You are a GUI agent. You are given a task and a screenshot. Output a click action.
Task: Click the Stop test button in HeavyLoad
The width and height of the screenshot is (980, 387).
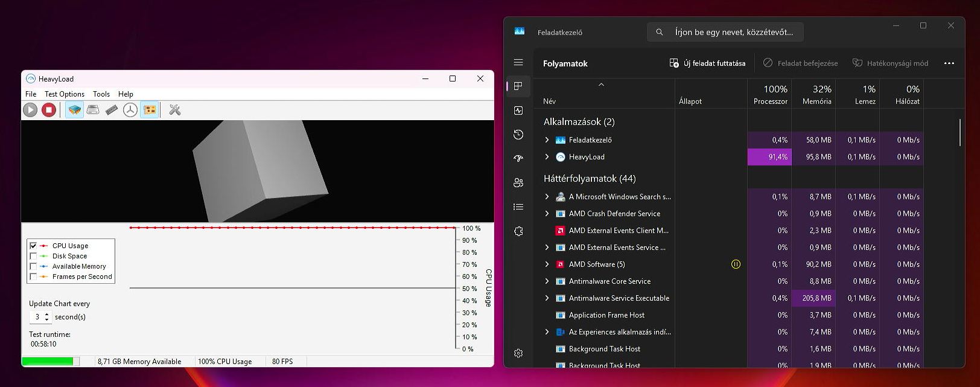coord(49,110)
